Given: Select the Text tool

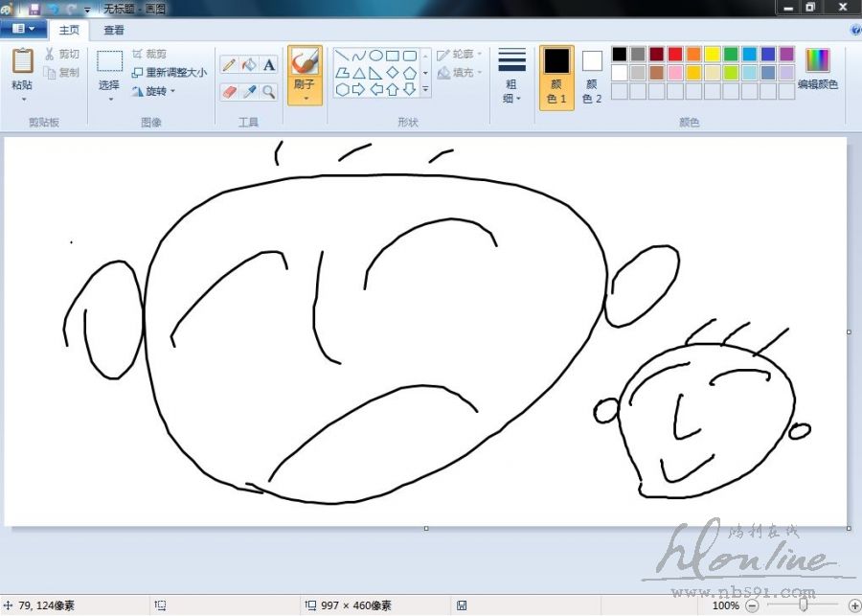Looking at the screenshot, I should 269,65.
